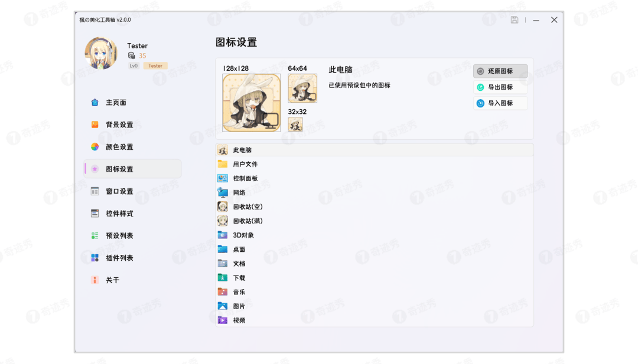Select 桌面 in the icon list
The height and width of the screenshot is (364, 638).
click(x=375, y=250)
